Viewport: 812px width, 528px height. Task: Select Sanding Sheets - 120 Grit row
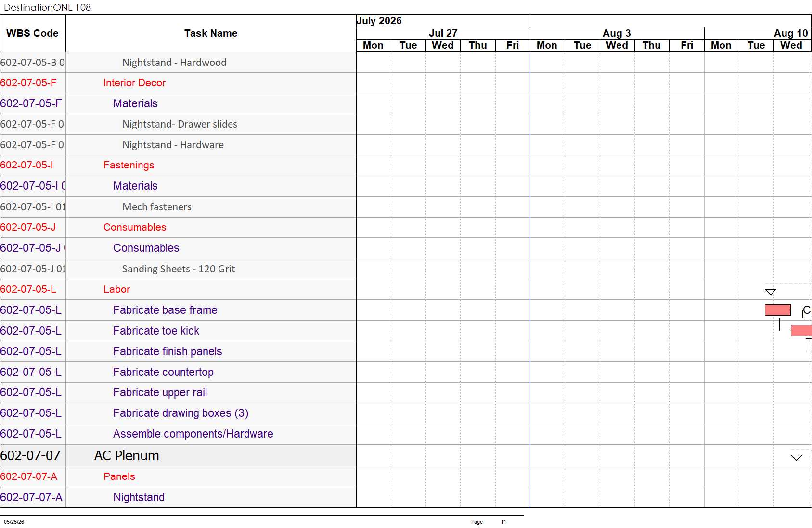[179, 269]
